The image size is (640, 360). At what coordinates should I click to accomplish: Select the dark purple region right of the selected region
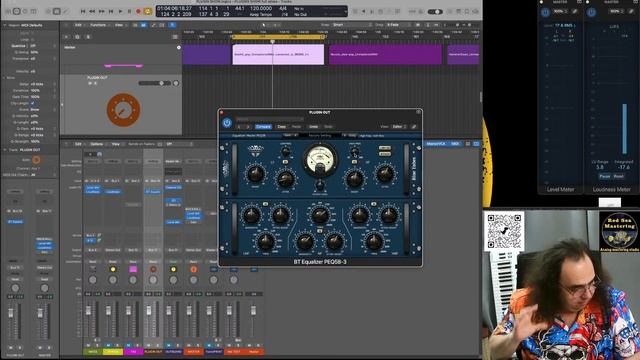tap(385, 55)
